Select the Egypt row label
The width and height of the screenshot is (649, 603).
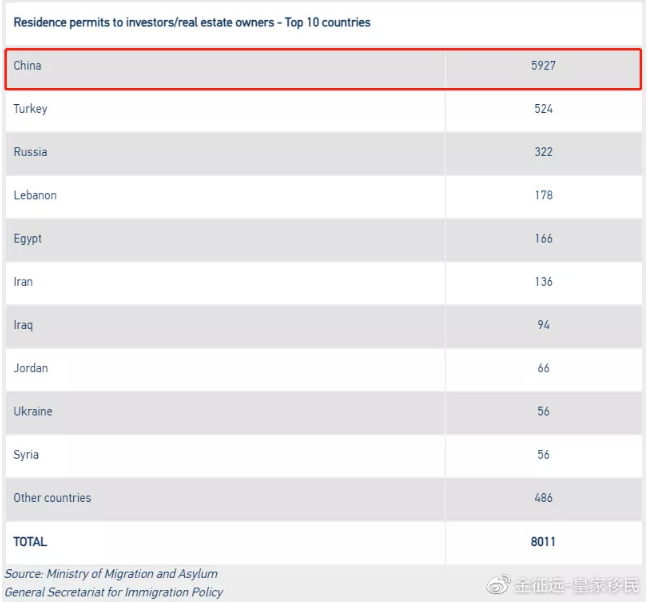[x=28, y=239]
